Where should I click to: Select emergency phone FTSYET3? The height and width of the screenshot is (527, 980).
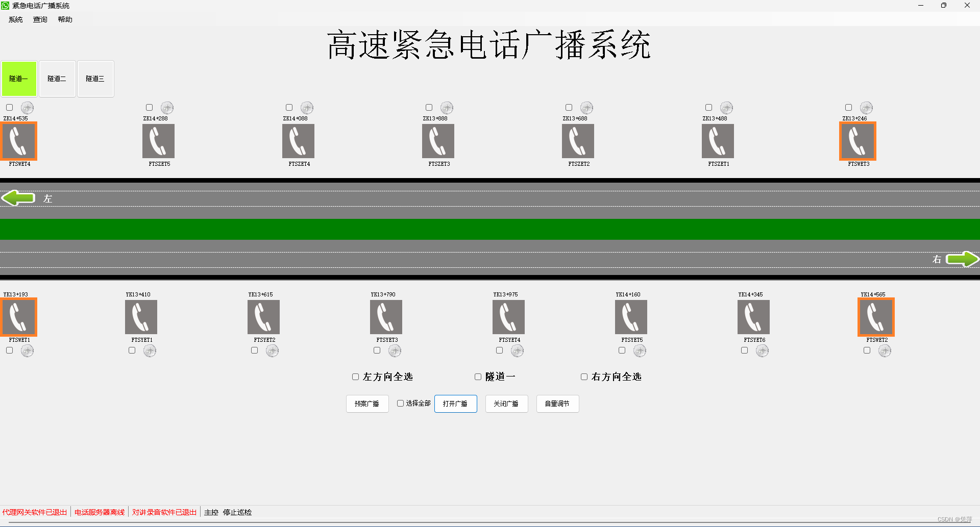386,317
